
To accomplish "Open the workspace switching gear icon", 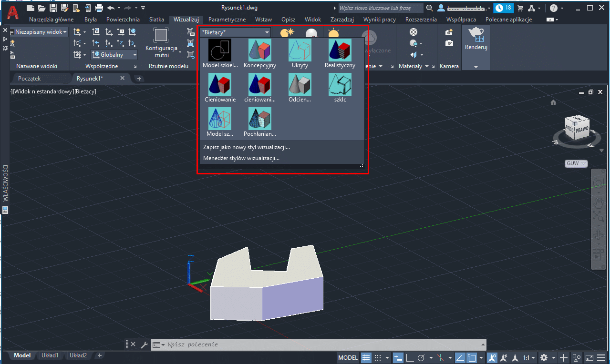I will pyautogui.click(x=544, y=358).
